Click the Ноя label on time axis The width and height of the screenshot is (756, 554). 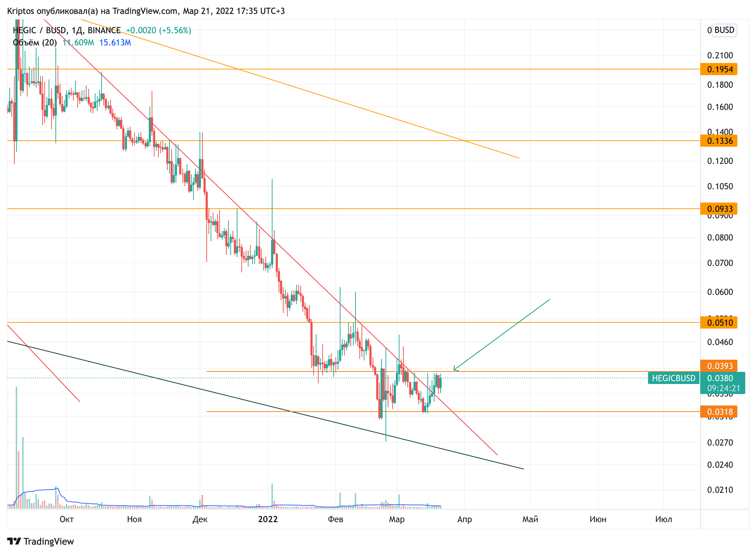134,519
